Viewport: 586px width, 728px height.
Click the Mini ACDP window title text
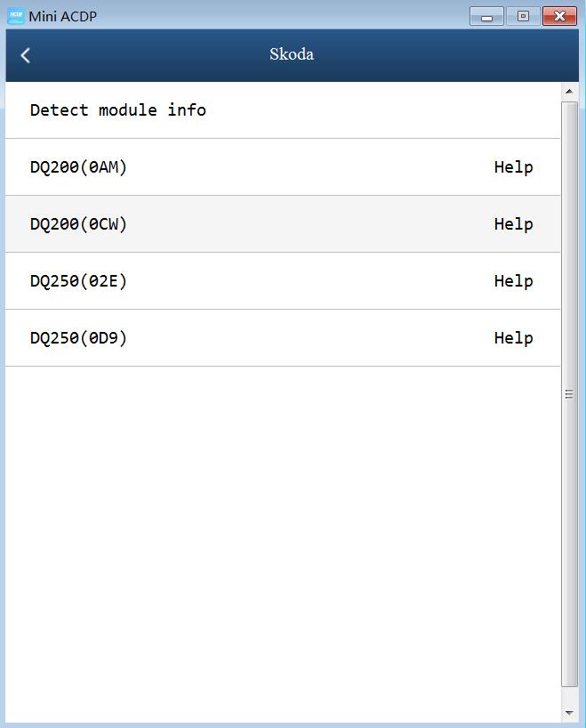point(62,16)
